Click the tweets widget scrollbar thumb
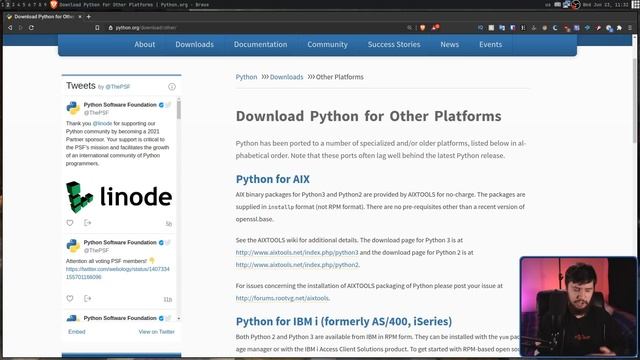The width and height of the screenshot is (640, 360). coord(179,109)
